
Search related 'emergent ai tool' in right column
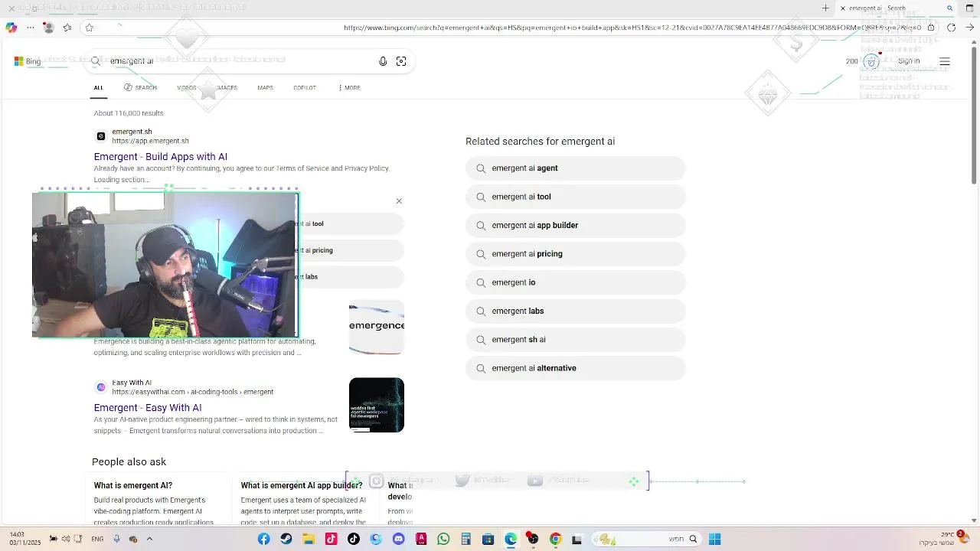[575, 197]
